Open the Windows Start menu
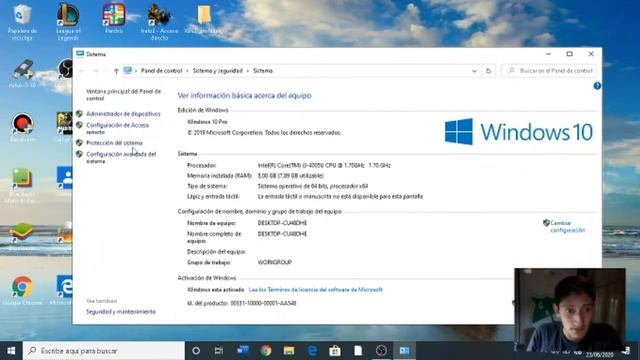Screen dimensions: 640x360 [11, 351]
